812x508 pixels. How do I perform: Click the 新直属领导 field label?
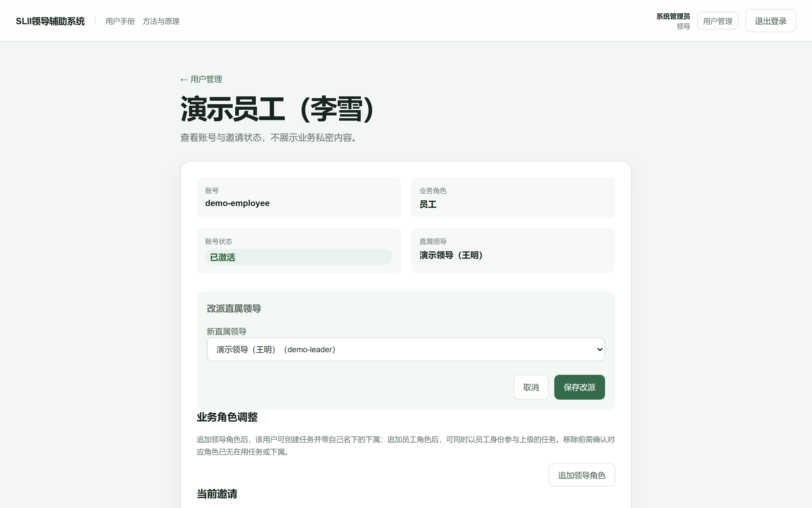click(x=227, y=332)
